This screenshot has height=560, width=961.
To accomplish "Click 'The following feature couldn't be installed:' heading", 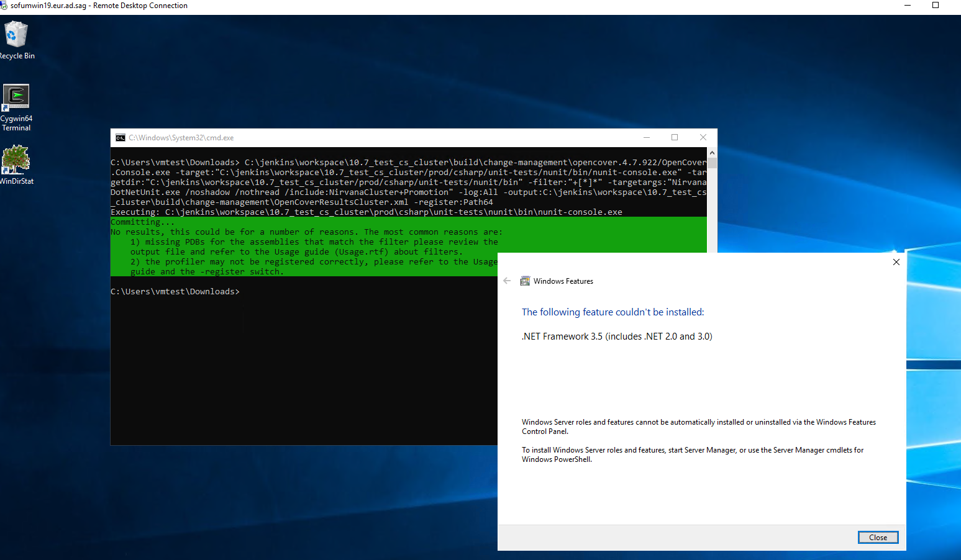I will [x=613, y=312].
